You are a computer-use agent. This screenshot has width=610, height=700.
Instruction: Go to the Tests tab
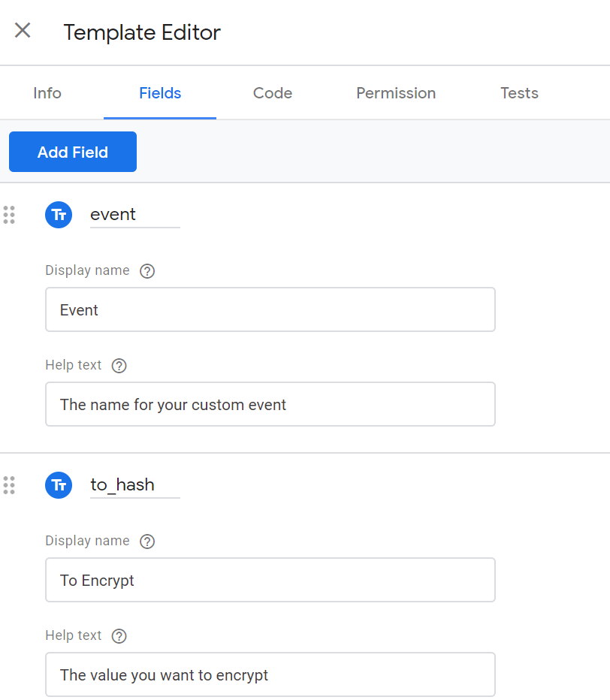pos(519,93)
